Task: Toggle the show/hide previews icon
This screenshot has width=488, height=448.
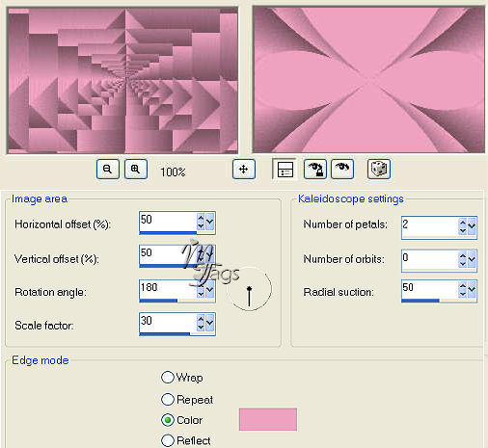Action: 285,170
